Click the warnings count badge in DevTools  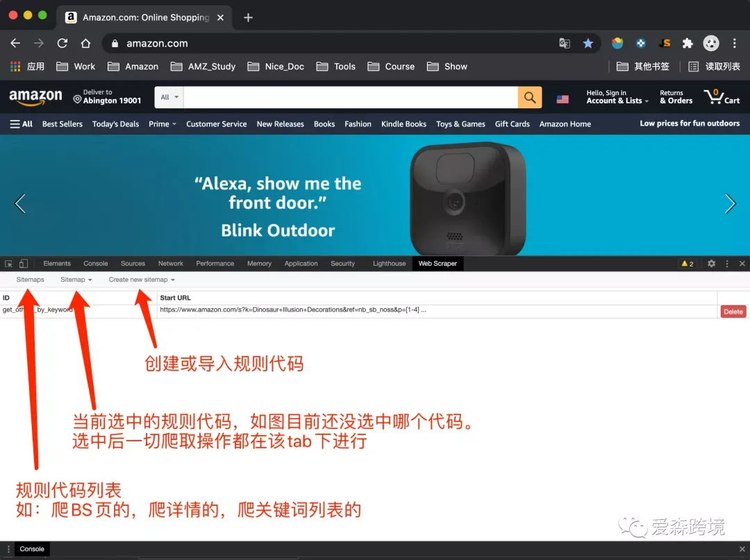(687, 264)
